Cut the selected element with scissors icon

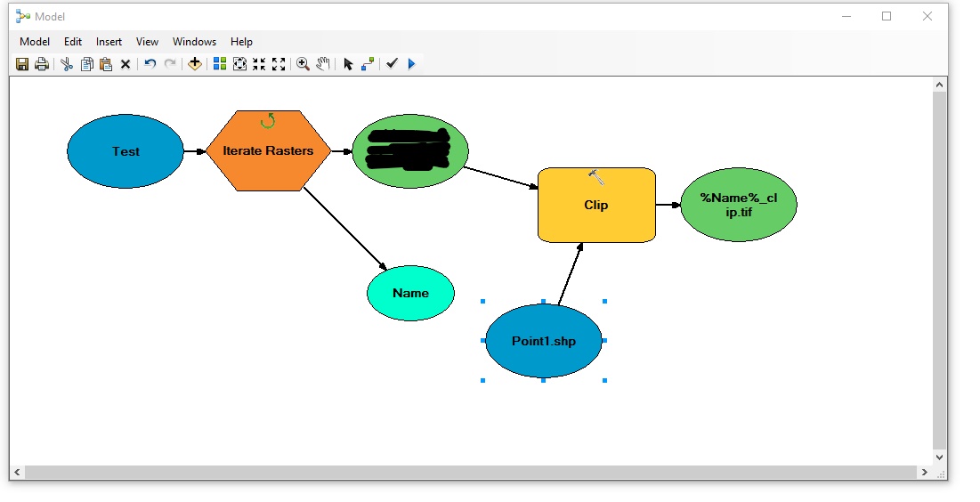pyautogui.click(x=67, y=64)
